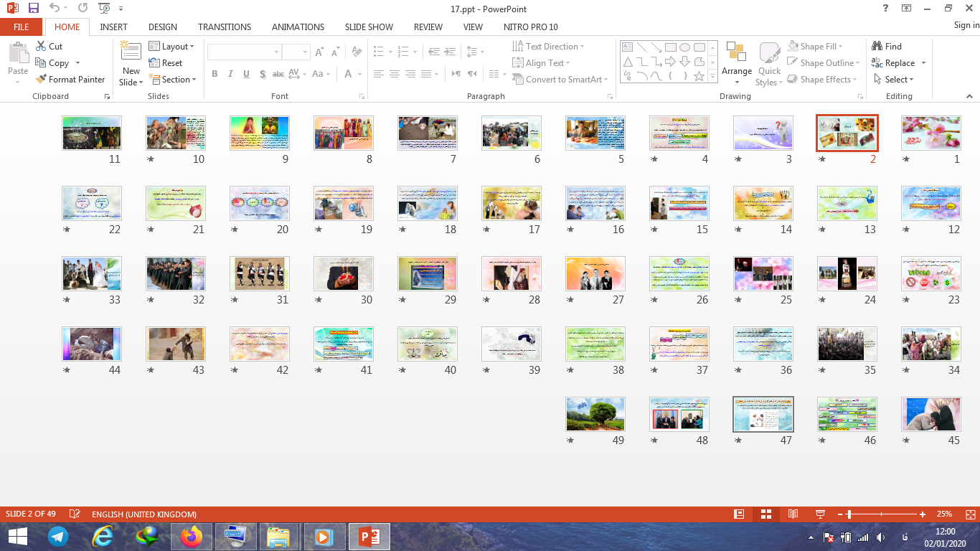
Task: Click the Save icon in title bar
Action: [34, 9]
